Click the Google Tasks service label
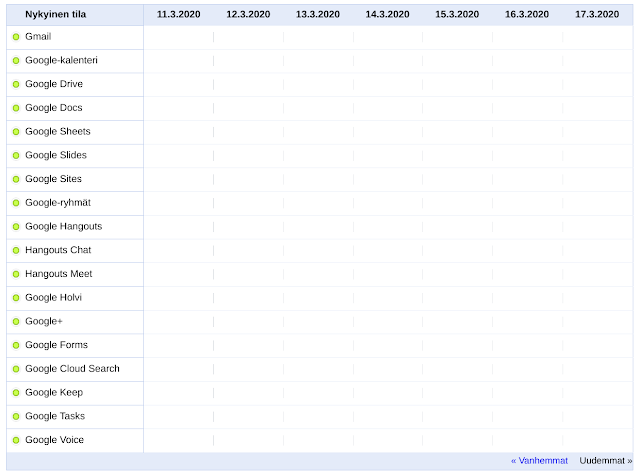Screen dimensions: 640x475 pos(55,416)
